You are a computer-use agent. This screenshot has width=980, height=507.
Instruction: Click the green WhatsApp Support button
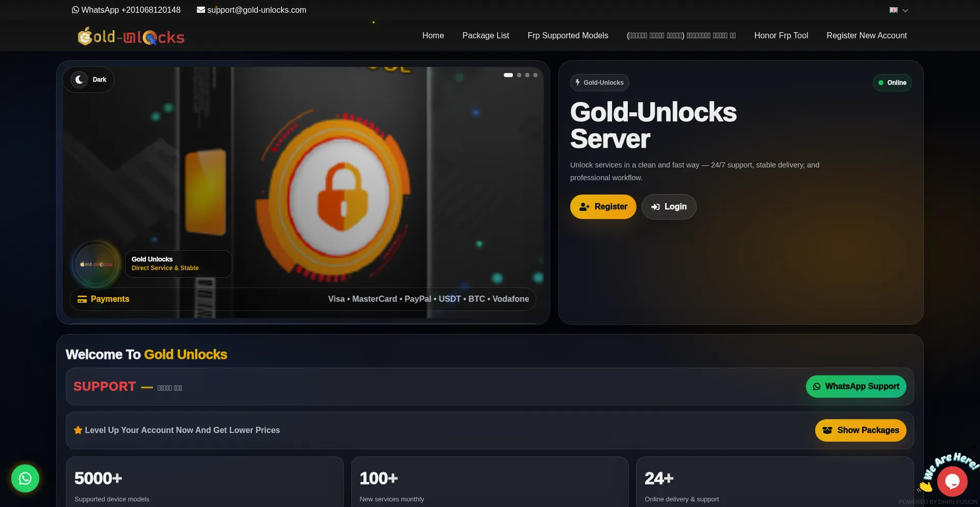pos(856,387)
